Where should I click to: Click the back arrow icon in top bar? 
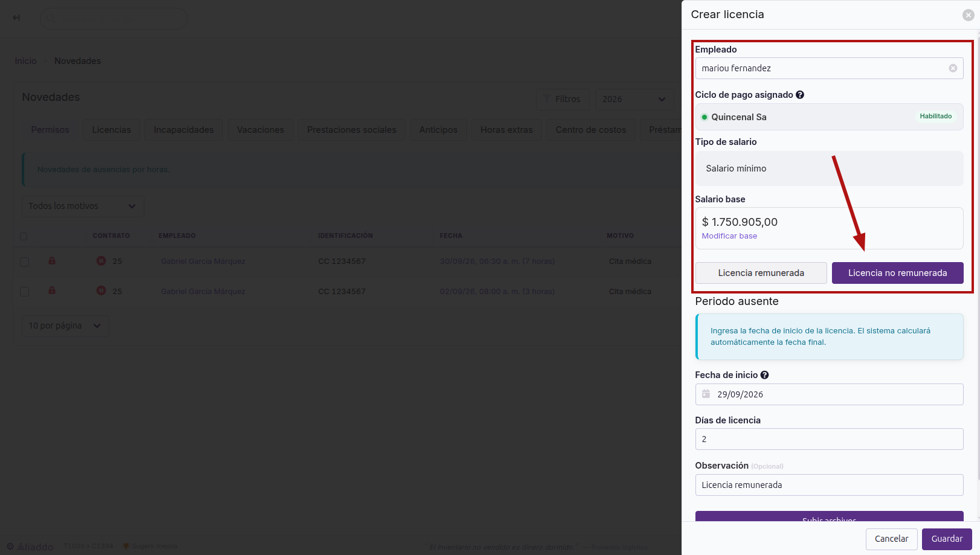[x=16, y=18]
